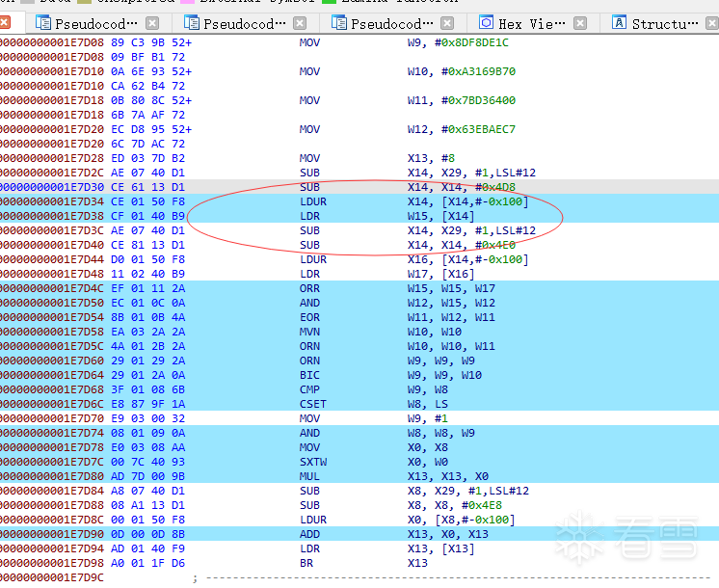
Task: Click the EOR mnemonic
Action: coord(309,317)
